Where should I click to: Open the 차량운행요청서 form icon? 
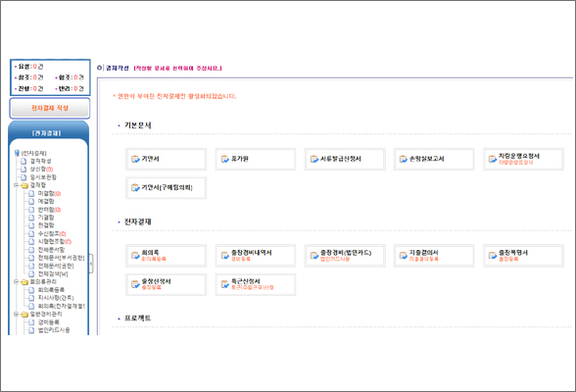point(492,159)
